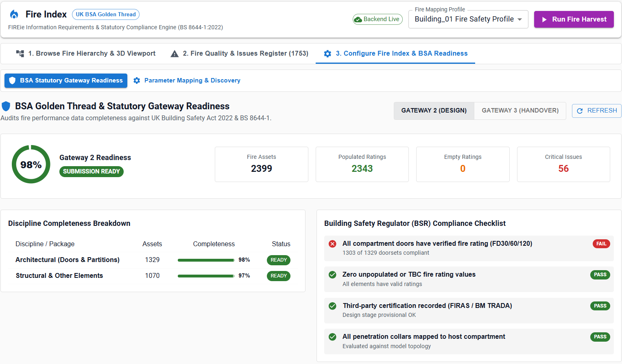The width and height of the screenshot is (622, 364).
Task: Click the 'Gateway 2 Readiness' label
Action: click(x=95, y=158)
